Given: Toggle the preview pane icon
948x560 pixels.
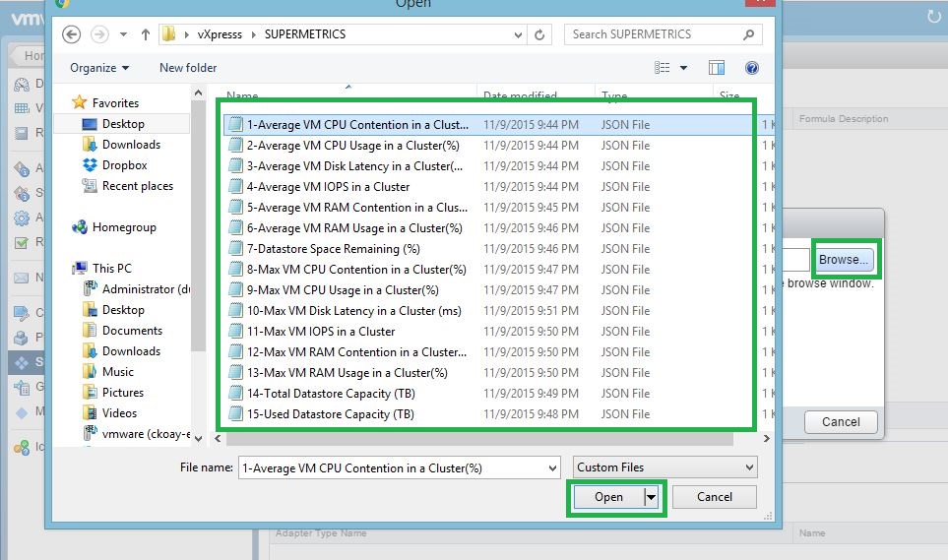Looking at the screenshot, I should (717, 68).
